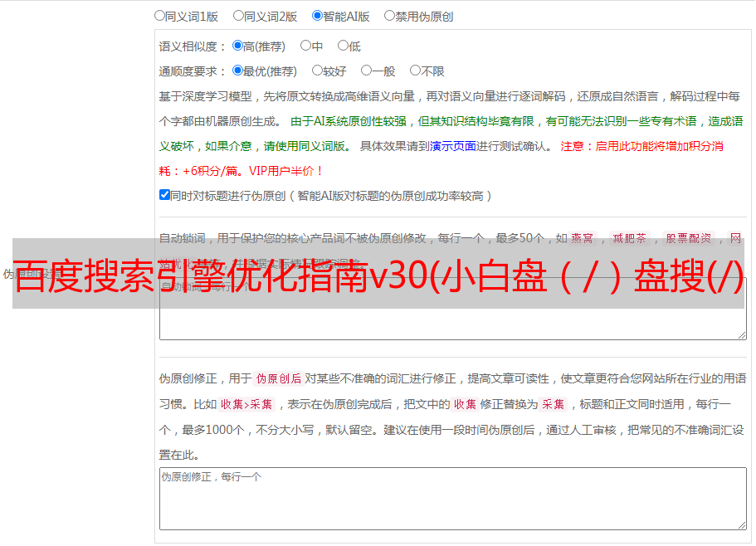The width and height of the screenshot is (756, 546).
Task: Set 语义相似度 to 低
Action: click(343, 46)
